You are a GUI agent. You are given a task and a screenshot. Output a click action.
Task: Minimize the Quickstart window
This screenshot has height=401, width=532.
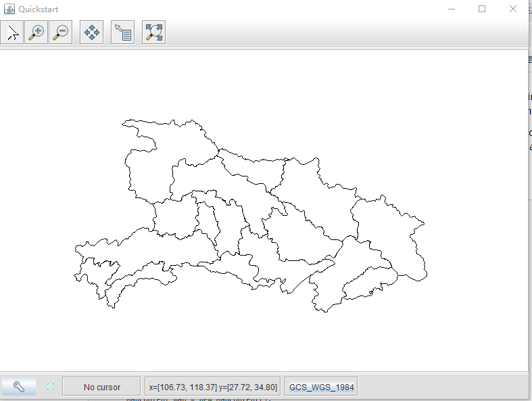[x=451, y=9]
